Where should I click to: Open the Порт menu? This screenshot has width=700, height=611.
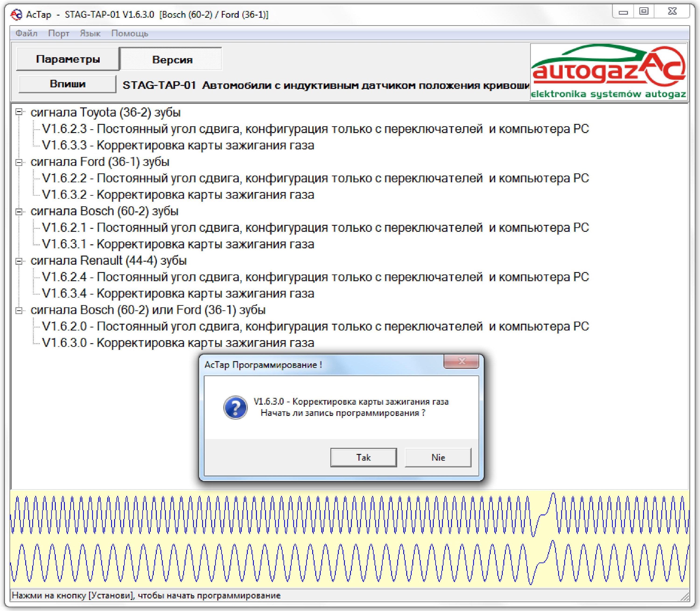tap(59, 33)
